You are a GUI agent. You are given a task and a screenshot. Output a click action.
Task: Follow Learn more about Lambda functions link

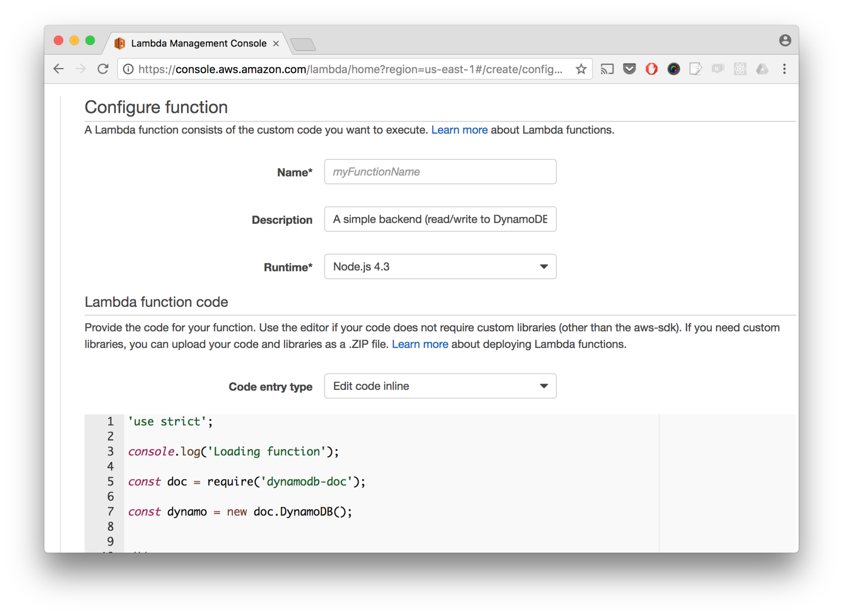(459, 130)
